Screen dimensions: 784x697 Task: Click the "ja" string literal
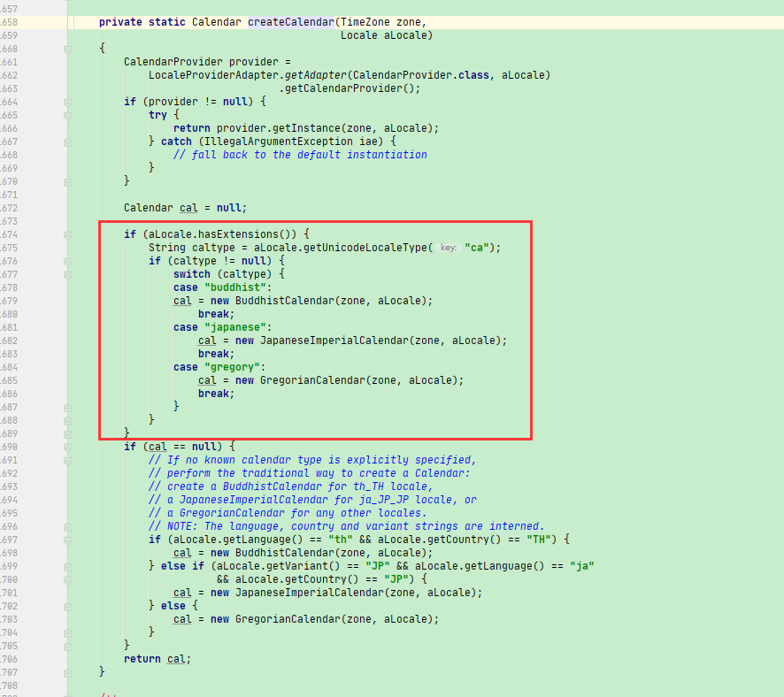click(582, 566)
